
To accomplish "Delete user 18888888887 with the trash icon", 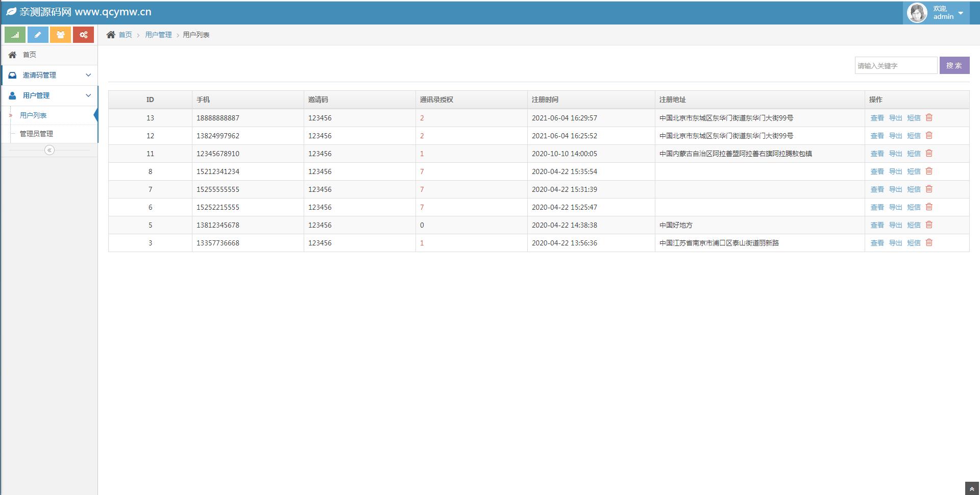I will 929,118.
